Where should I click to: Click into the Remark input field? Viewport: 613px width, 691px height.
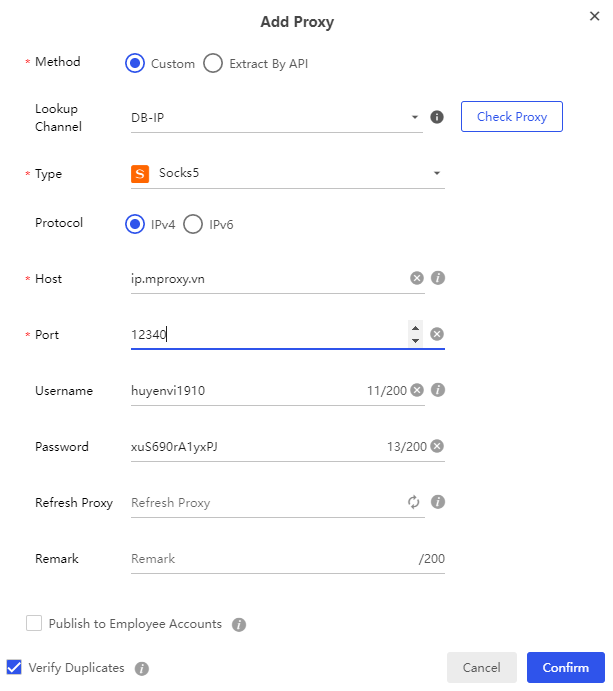tap(270, 558)
